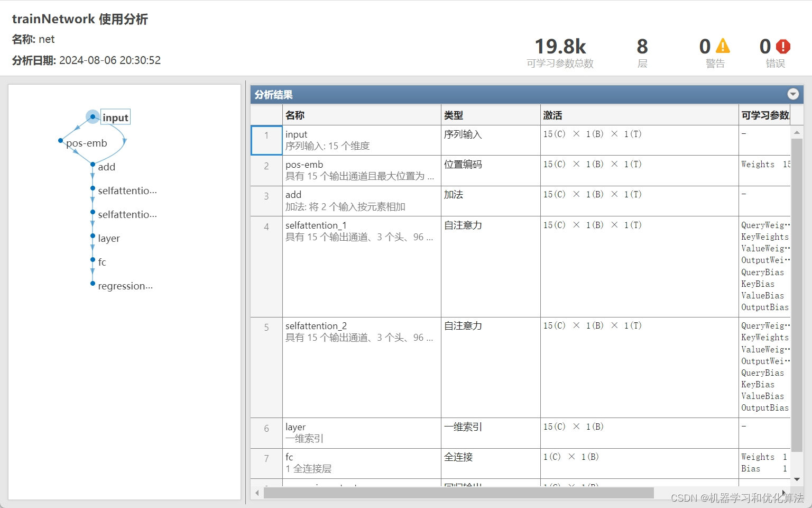812x508 pixels.
Task: Click the 名称 column header
Action: tap(362, 115)
